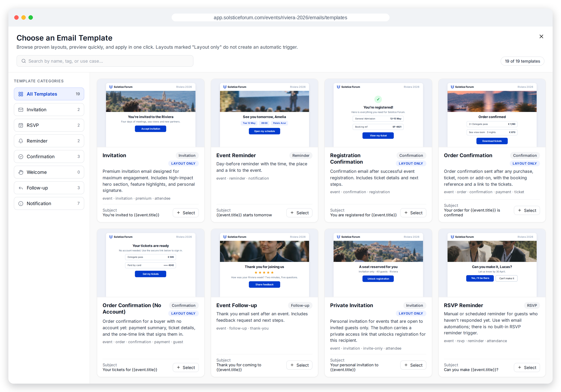
Task: Filter by Notification category
Action: 49,203
